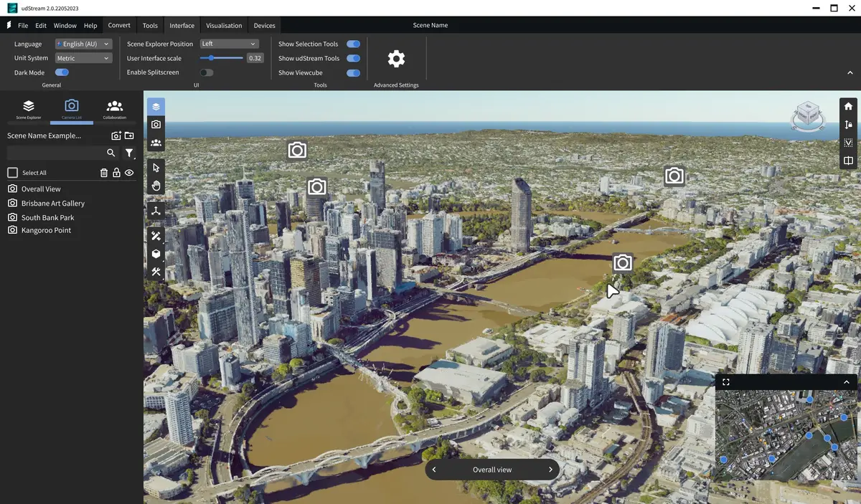Go to previous camera view chevron

point(434,470)
